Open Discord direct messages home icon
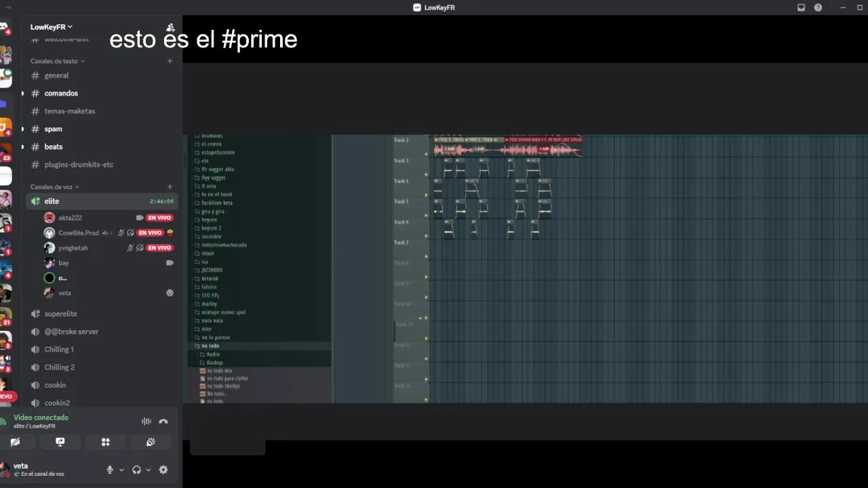Viewport: 868px width, 488px height. [x=5, y=26]
